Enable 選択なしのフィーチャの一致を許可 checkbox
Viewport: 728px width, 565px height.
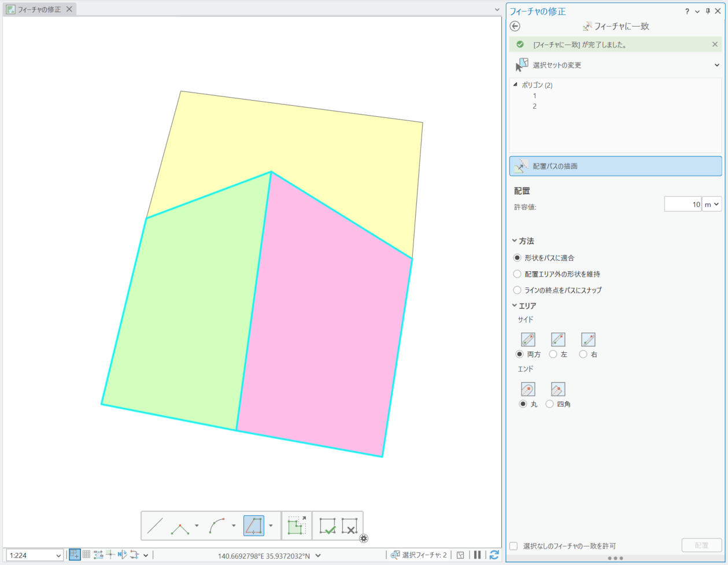click(513, 546)
